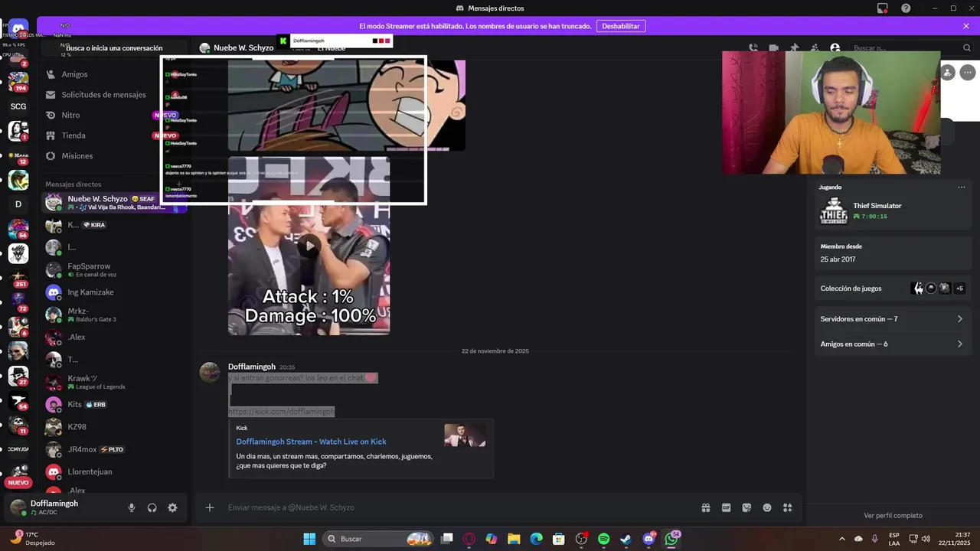The height and width of the screenshot is (551, 980).
Task: Open DM with Llorentejuan
Action: click(113, 471)
